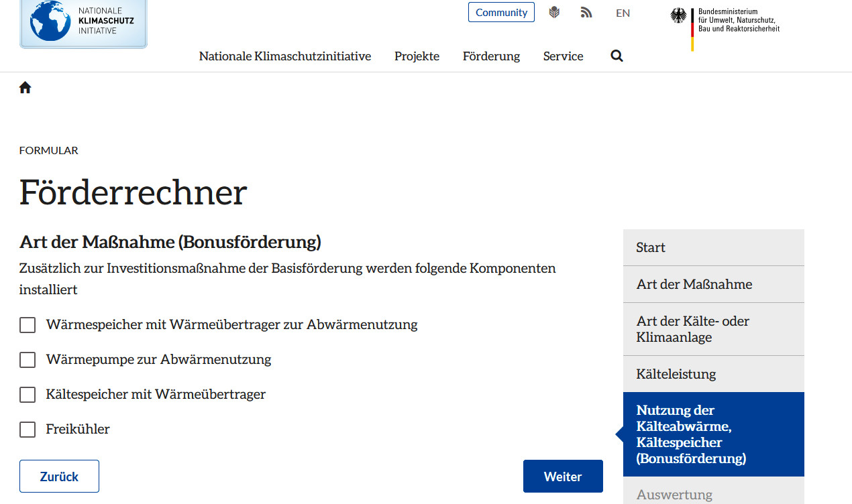The image size is (852, 504).
Task: Open the Service menu
Action: coord(563,56)
